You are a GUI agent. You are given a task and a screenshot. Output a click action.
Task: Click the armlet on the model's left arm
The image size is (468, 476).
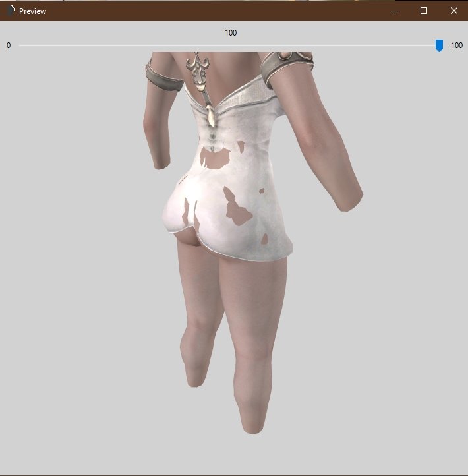point(165,74)
